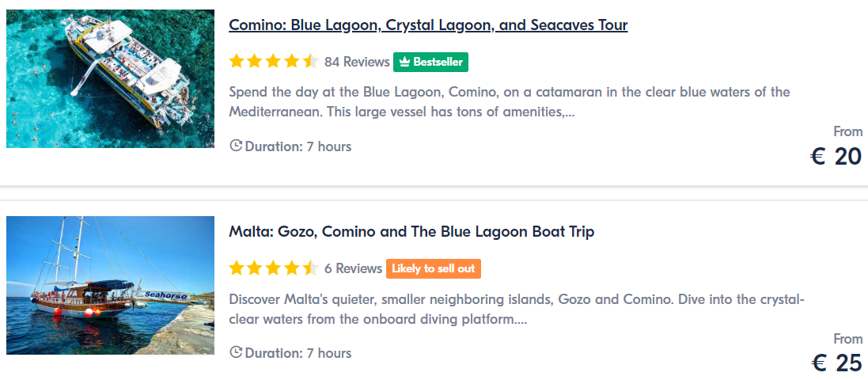The width and height of the screenshot is (868, 380).
Task: Click the half star on the second tour rating
Action: coord(310,268)
